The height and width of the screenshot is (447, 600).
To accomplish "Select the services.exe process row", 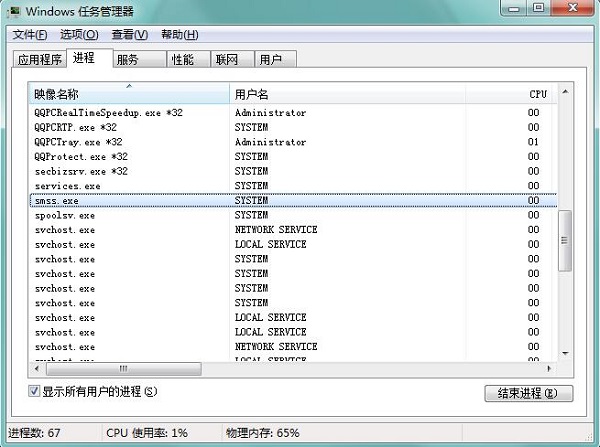I will (293, 186).
